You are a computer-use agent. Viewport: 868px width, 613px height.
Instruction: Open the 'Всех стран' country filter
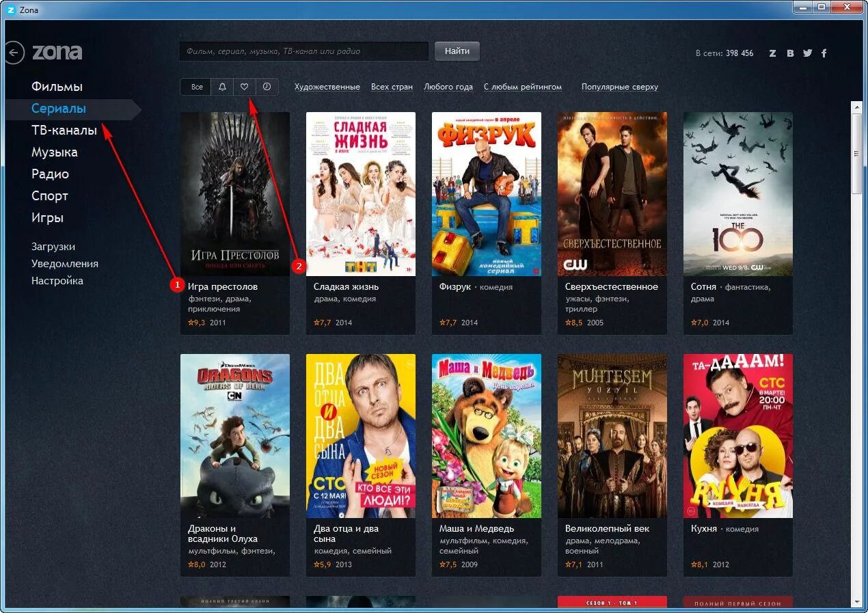(x=392, y=87)
